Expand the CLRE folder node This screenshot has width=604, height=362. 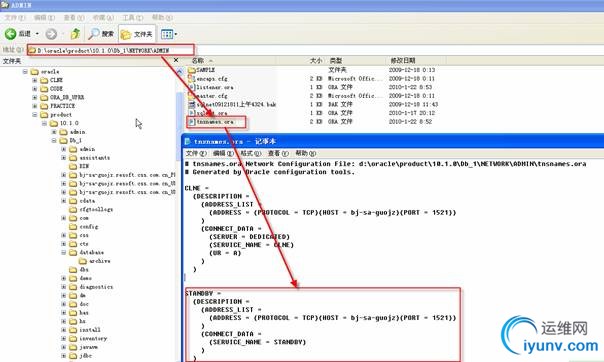[x=35, y=80]
